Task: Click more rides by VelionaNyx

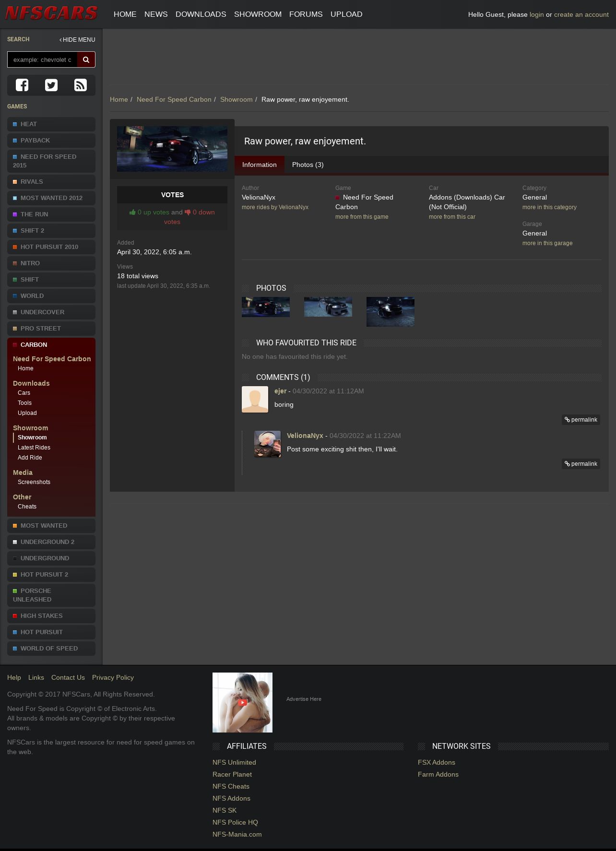Action: (275, 207)
